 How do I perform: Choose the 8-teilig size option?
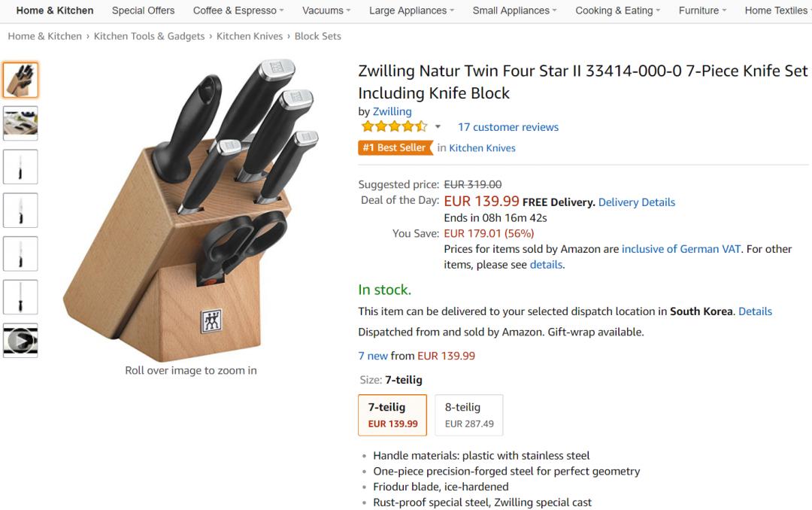(469, 414)
